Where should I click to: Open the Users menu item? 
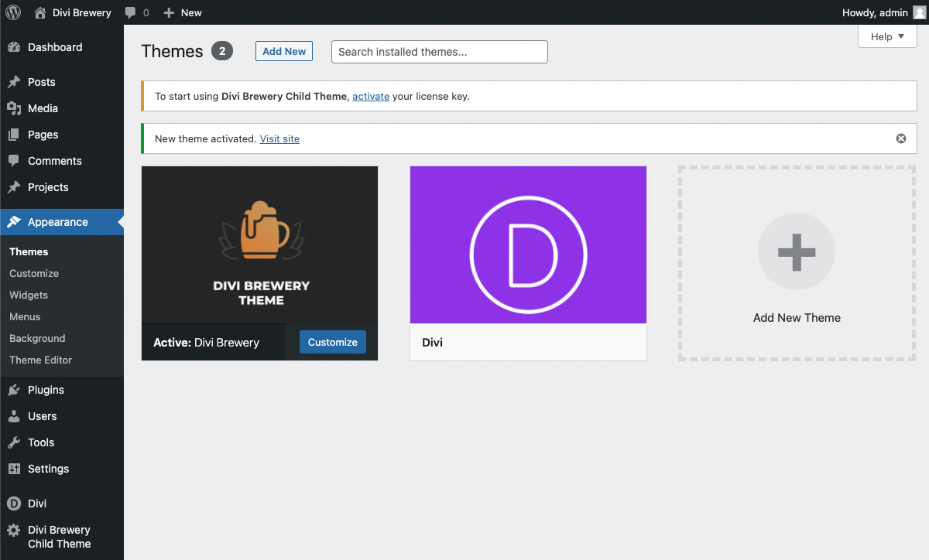(62, 416)
